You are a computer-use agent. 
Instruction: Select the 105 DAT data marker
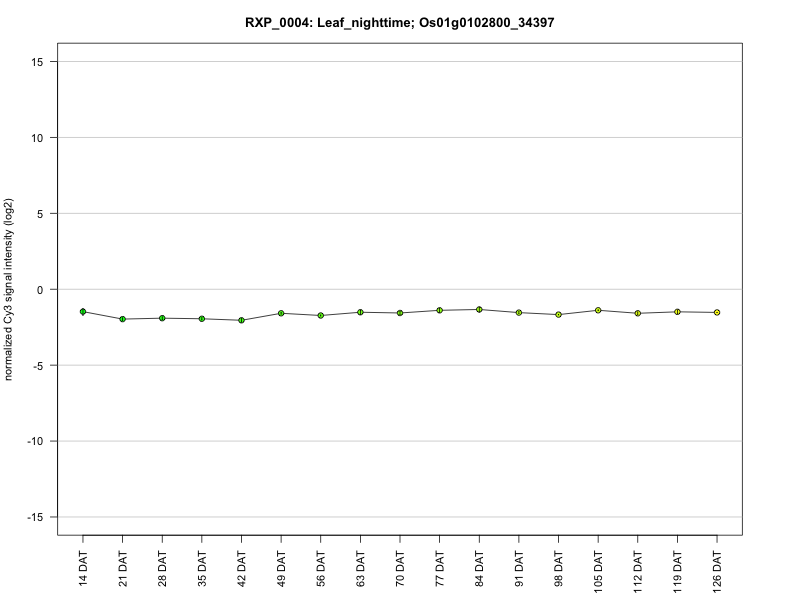click(x=598, y=310)
